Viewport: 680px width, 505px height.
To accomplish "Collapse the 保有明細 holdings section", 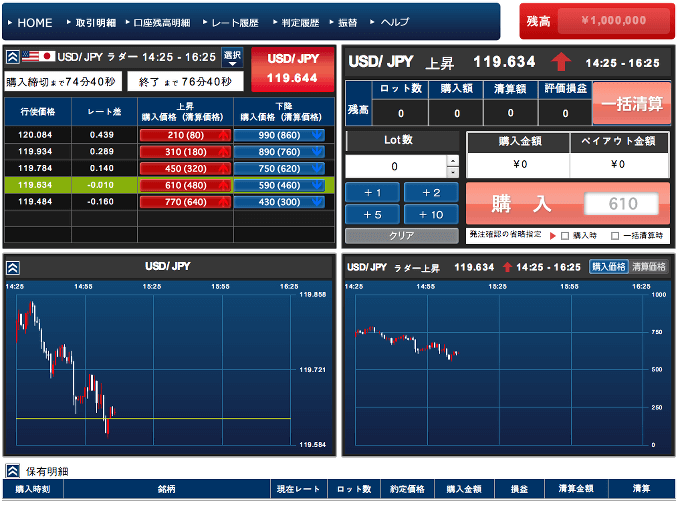I will pyautogui.click(x=13, y=471).
